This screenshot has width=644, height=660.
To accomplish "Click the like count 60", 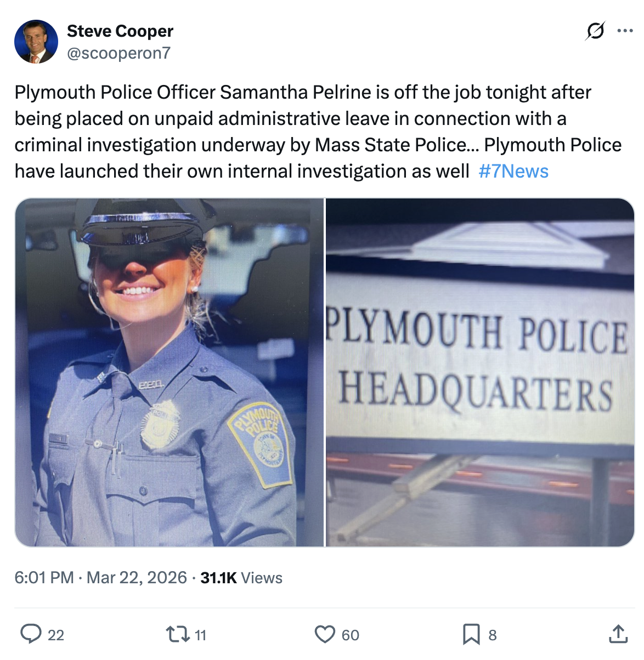I will coord(351,635).
